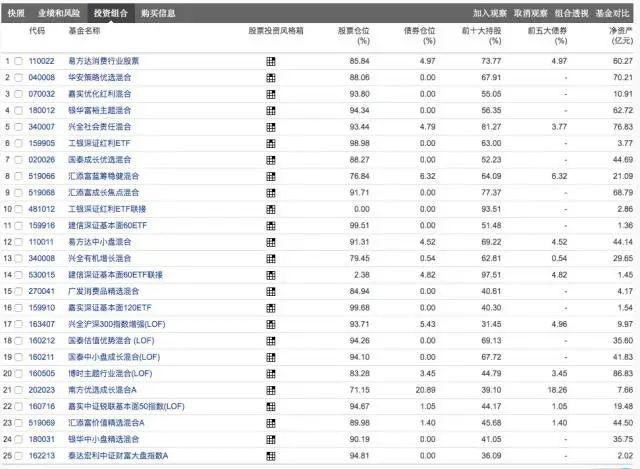Open style box icon for fund 530015

[x=271, y=275]
